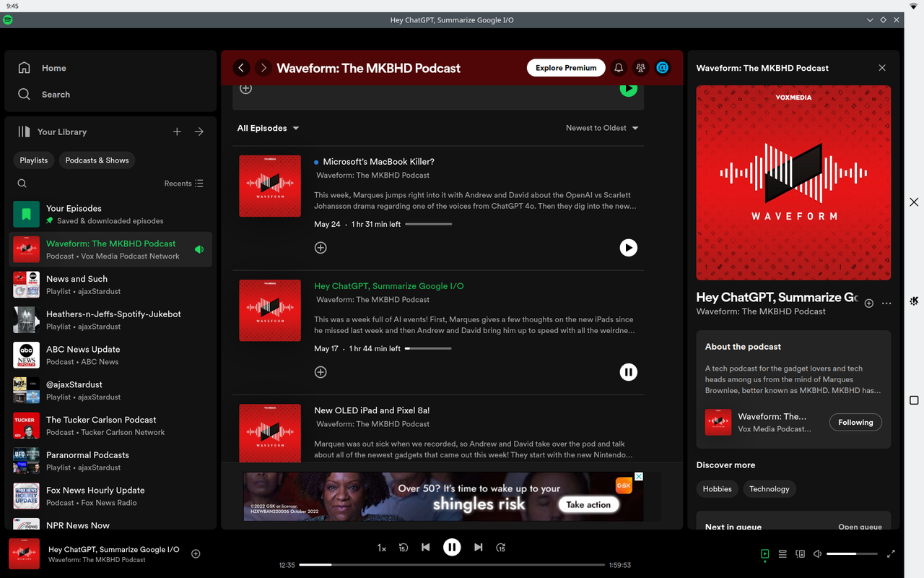
Task: Click the Explore Premium button
Action: pos(566,68)
